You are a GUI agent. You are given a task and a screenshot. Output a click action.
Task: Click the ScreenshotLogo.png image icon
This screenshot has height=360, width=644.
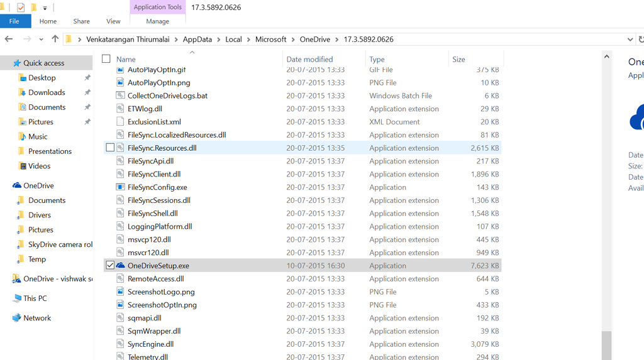tap(120, 292)
